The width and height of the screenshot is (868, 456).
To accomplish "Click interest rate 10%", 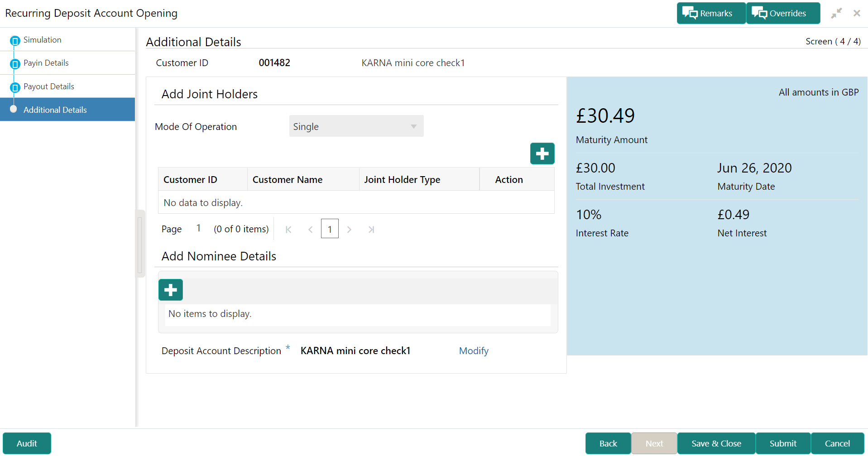I will click(x=589, y=215).
